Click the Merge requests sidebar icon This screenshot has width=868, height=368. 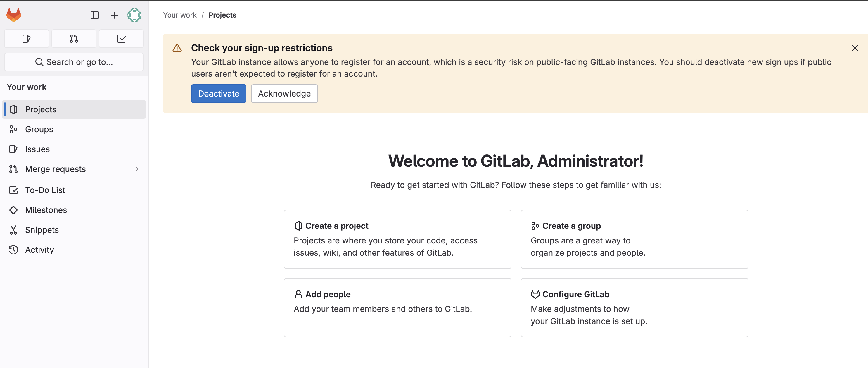pos(13,169)
